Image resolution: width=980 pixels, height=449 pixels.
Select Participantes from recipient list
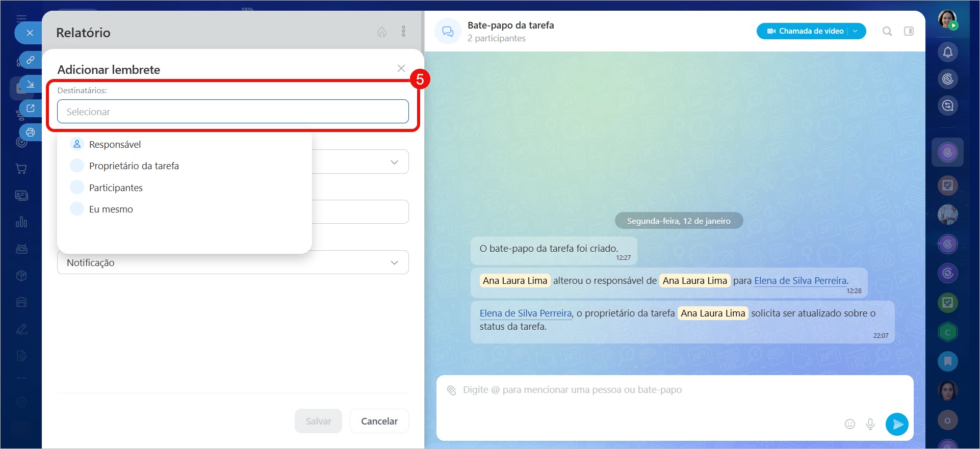(x=116, y=188)
